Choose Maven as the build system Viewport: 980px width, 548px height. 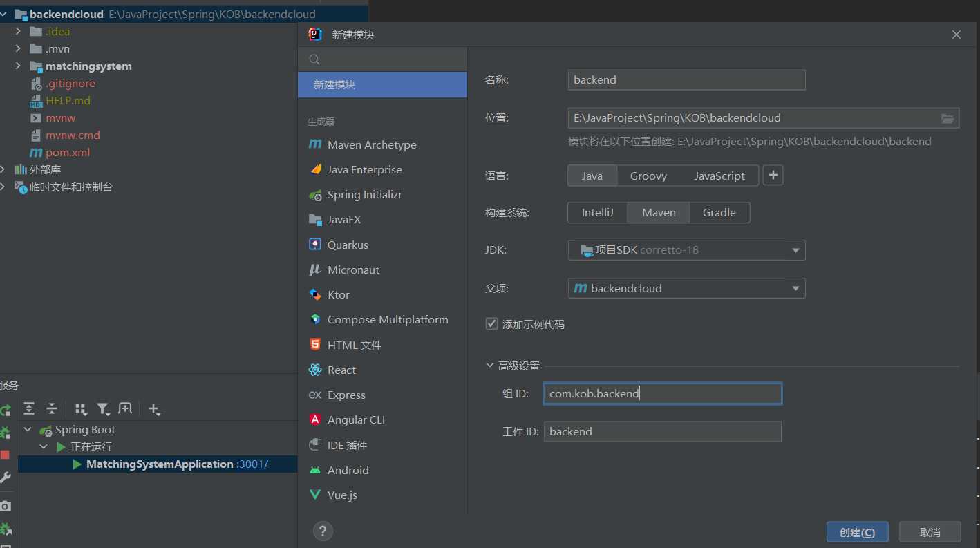[x=659, y=212]
